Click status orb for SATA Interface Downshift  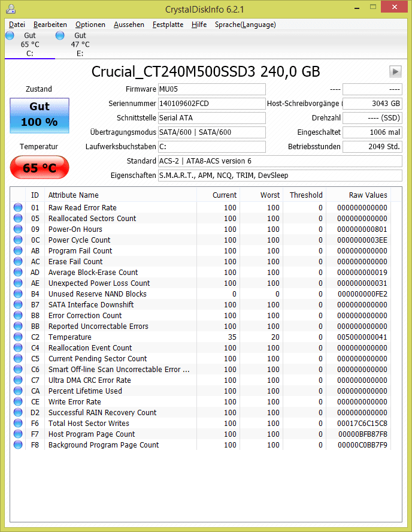coord(18,305)
